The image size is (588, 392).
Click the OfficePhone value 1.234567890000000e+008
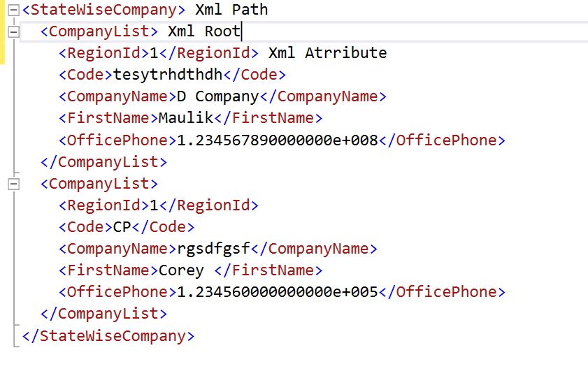tap(278, 140)
